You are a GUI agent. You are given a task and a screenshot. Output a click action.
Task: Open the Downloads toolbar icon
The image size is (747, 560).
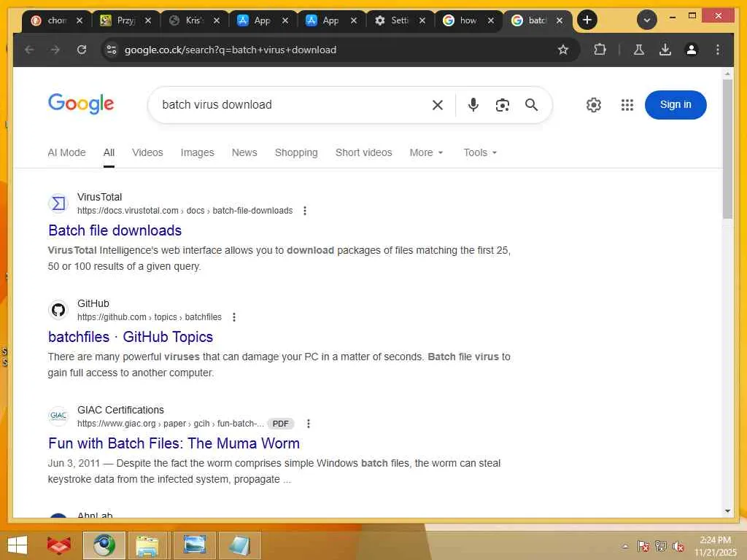pos(665,50)
